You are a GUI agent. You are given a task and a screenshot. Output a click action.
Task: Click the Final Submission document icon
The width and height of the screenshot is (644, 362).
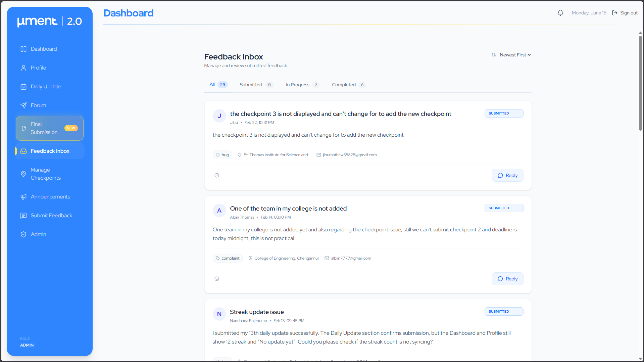point(24,128)
